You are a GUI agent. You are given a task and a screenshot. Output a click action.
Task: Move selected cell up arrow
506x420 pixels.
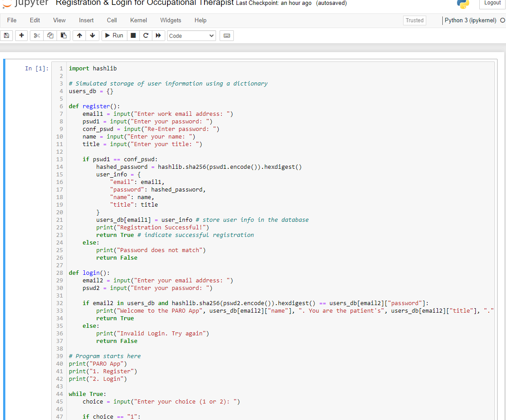point(79,36)
